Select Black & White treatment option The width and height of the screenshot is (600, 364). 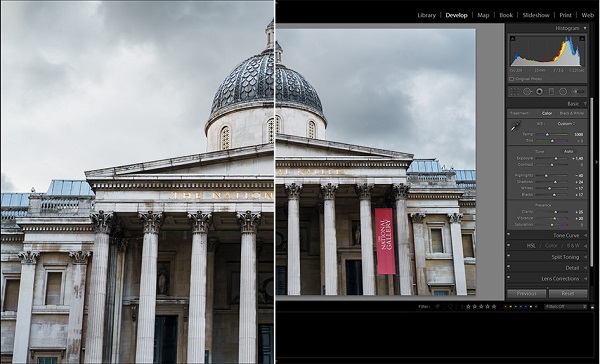[572, 113]
